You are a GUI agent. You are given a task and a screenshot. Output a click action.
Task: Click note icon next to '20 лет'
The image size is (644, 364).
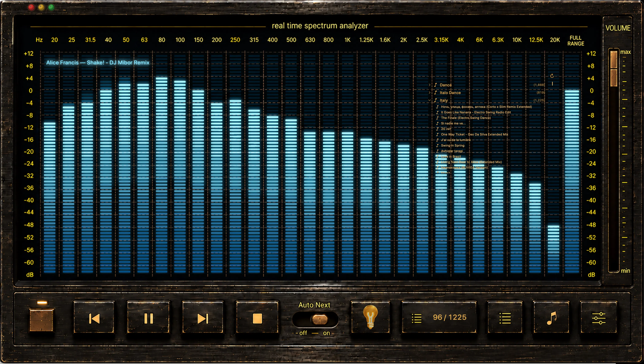[x=437, y=129]
